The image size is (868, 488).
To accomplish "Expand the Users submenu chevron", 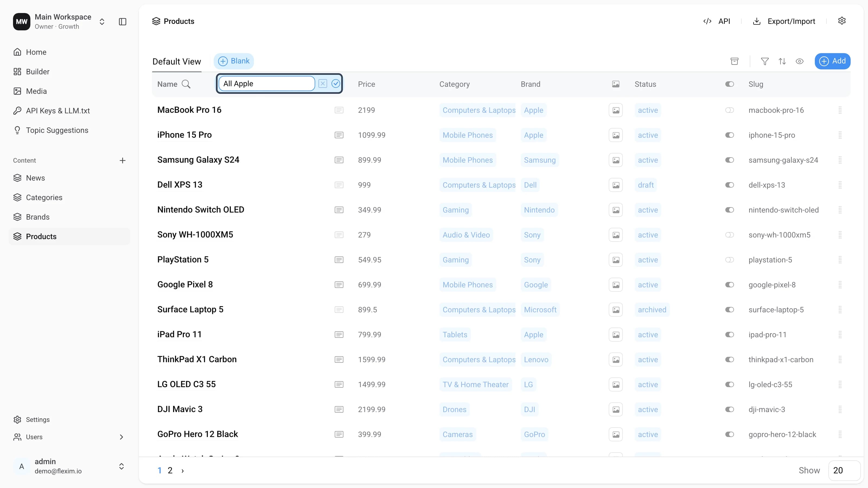I will (121, 437).
